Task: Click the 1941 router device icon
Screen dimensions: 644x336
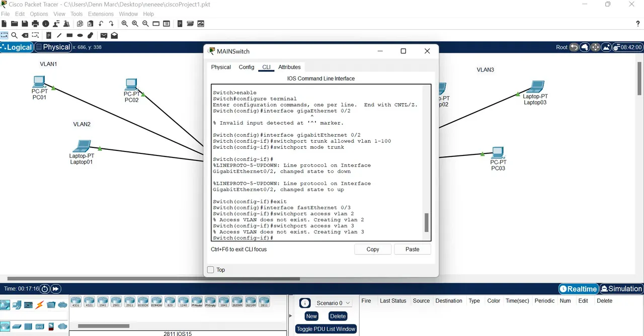Action: point(103,302)
